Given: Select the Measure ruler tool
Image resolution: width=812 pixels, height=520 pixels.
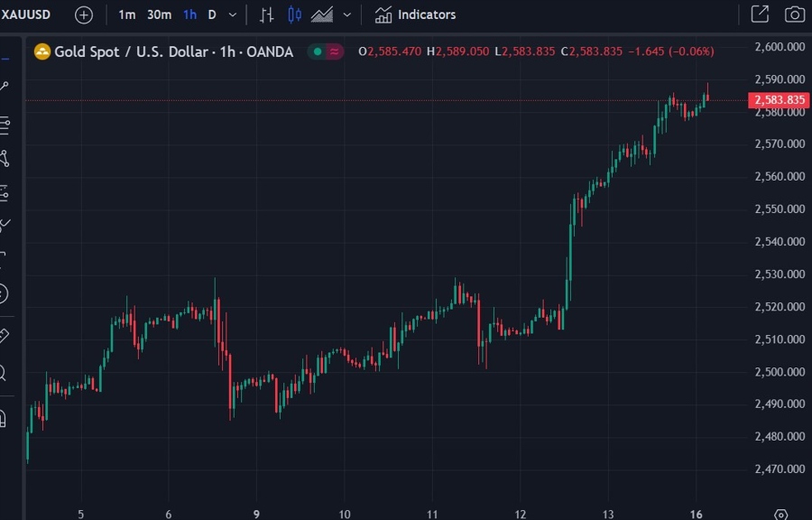Looking at the screenshot, I should click(5, 336).
